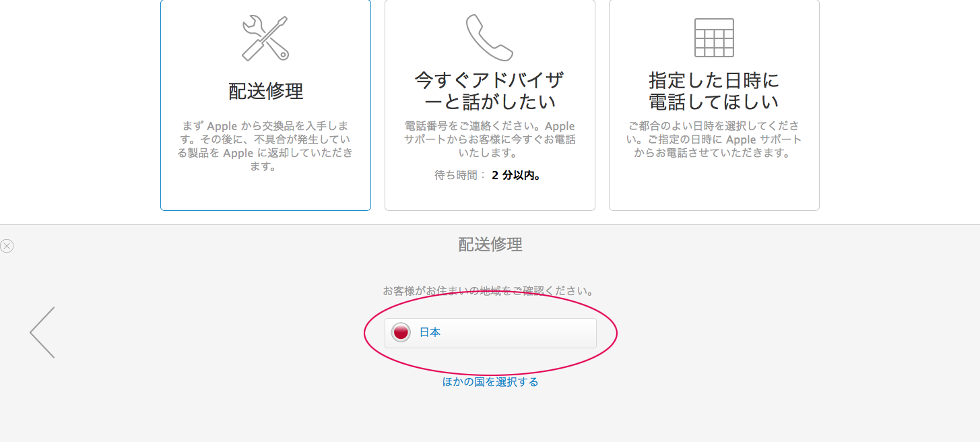Choose the 配送修理 card heading
Image resolution: width=980 pixels, height=442 pixels.
[x=265, y=92]
